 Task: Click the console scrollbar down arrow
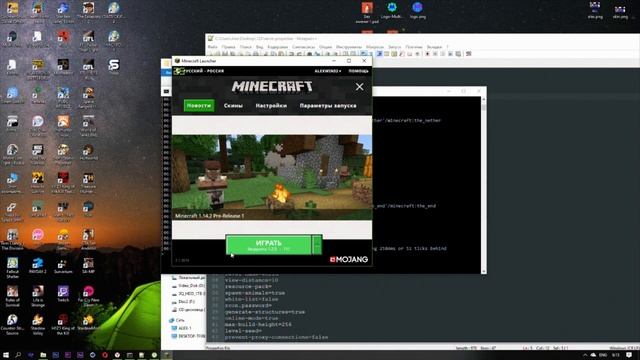pos(484,271)
